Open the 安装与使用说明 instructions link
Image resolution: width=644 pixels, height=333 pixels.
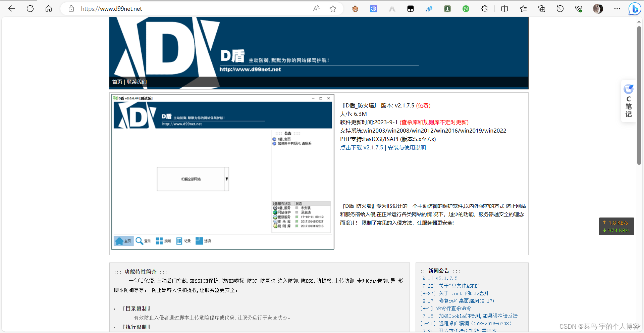point(406,147)
